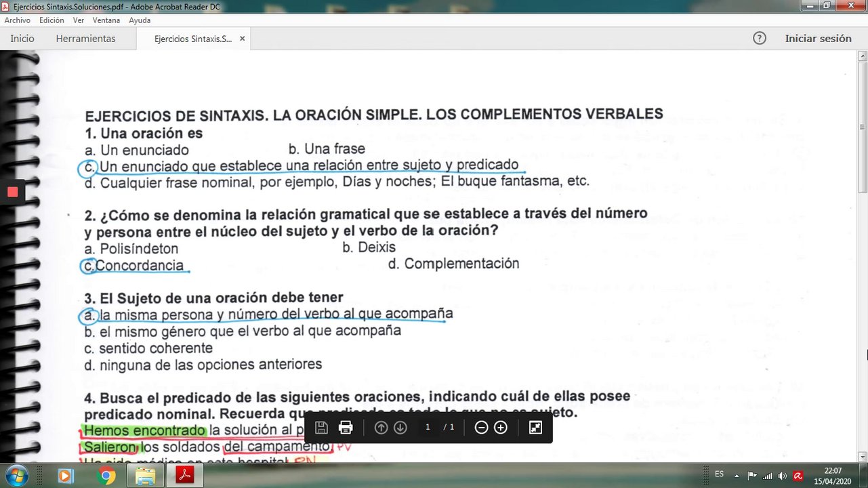This screenshot has width=868, height=488.
Task: Open the Edición menu
Action: (x=51, y=20)
